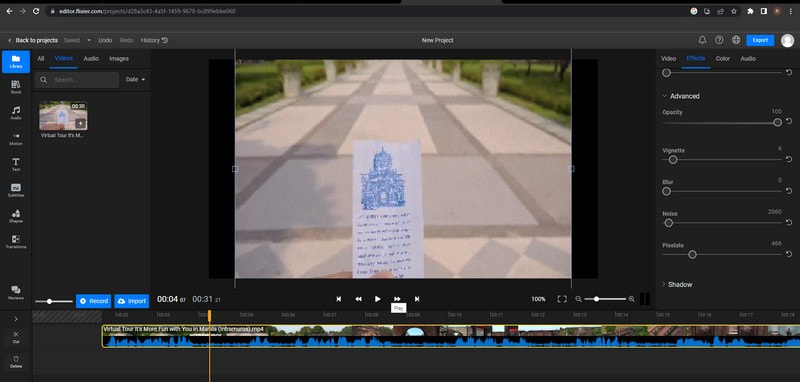Image resolution: width=800 pixels, height=382 pixels.
Task: Open the Video properties tab
Action: (x=668, y=59)
